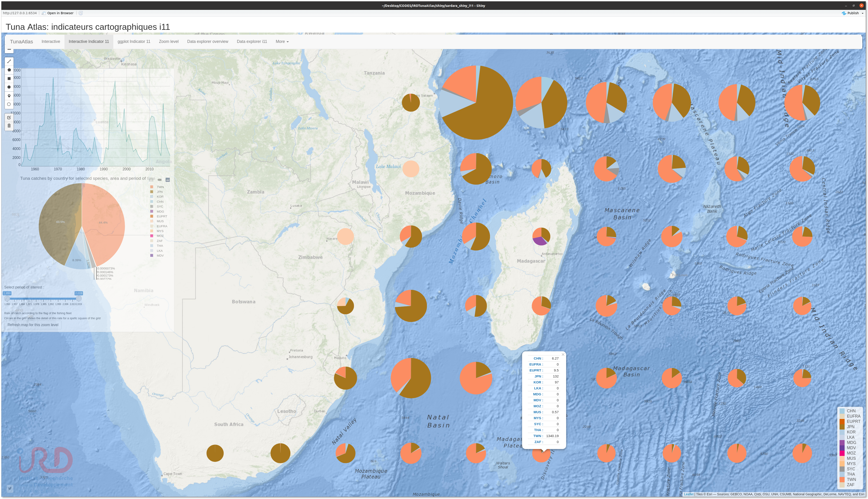868x499 pixels.
Task: Click Refresh map for this zoom level
Action: click(x=33, y=325)
